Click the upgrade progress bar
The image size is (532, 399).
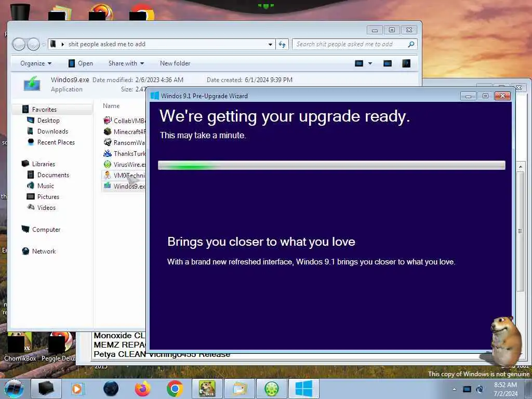pyautogui.click(x=331, y=165)
